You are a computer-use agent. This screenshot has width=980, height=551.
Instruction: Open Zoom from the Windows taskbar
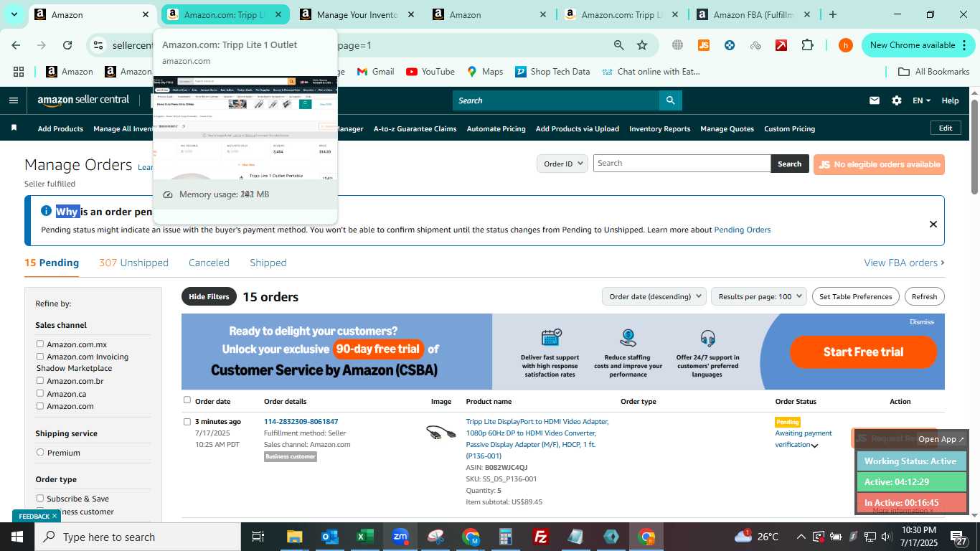tap(400, 537)
